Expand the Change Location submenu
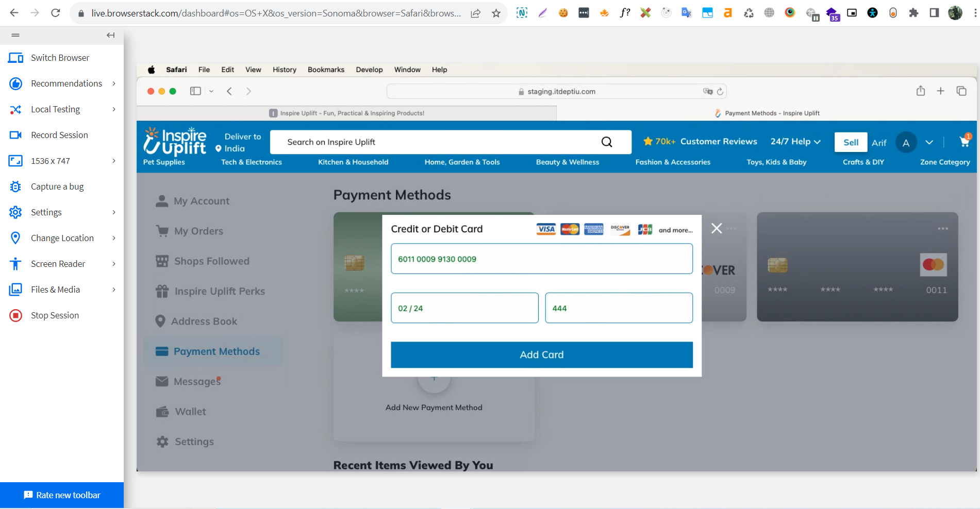Viewport: 980px width, 509px height. (114, 238)
